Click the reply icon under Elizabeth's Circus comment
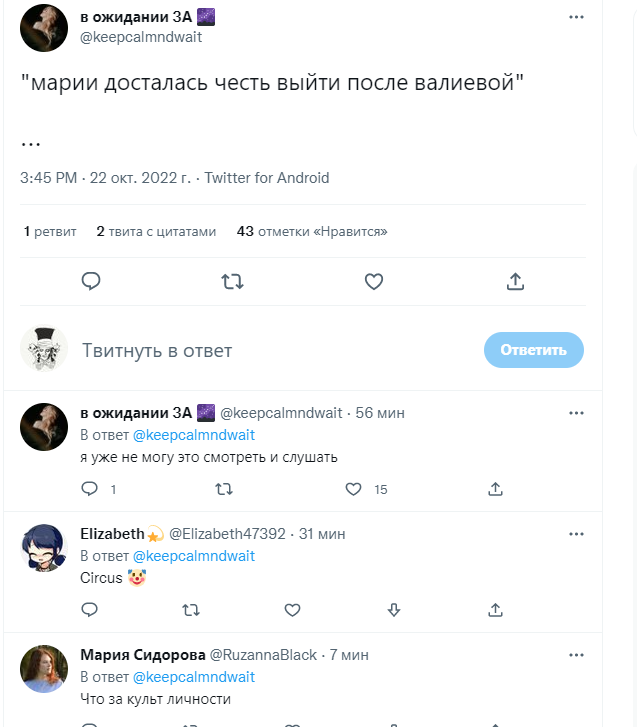The image size is (637, 727). pyautogui.click(x=89, y=609)
